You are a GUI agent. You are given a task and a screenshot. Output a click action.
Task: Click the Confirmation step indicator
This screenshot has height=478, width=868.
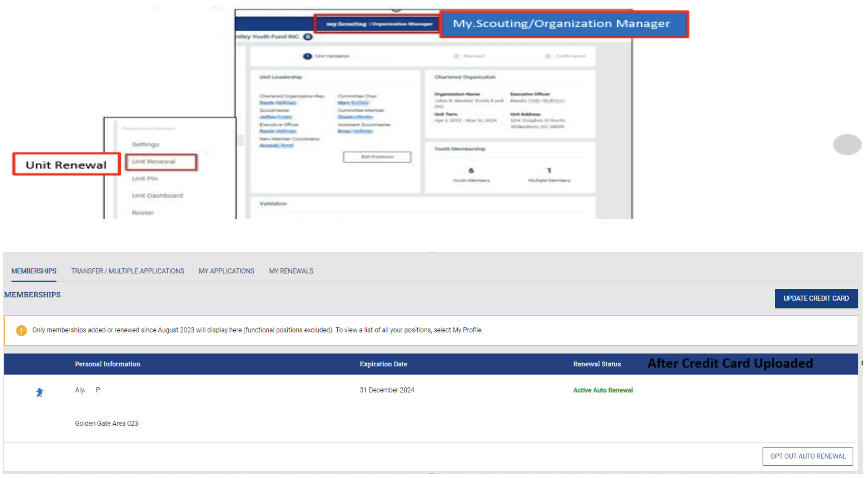click(566, 56)
